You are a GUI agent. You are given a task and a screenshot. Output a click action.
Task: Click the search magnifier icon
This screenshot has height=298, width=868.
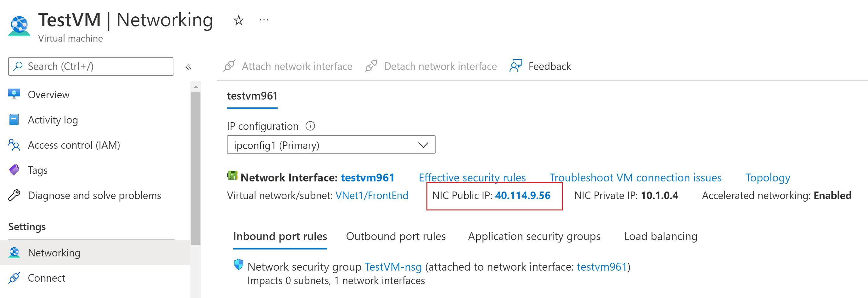pyautogui.click(x=18, y=66)
